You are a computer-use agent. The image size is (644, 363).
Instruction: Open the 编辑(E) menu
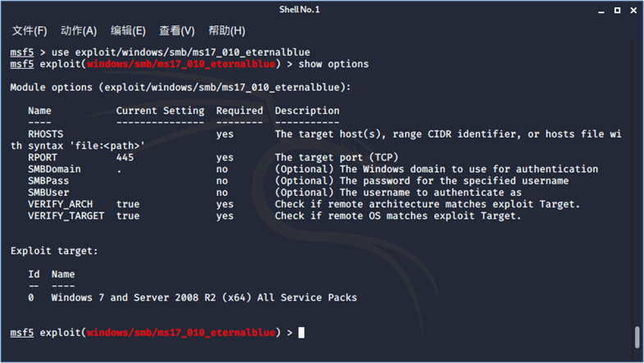128,31
